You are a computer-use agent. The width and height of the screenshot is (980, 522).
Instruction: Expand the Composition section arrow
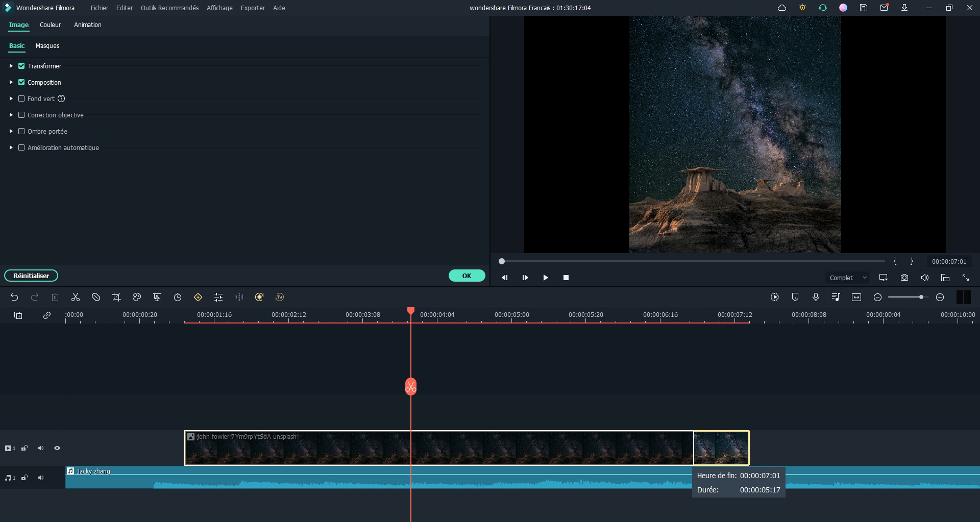click(x=11, y=82)
